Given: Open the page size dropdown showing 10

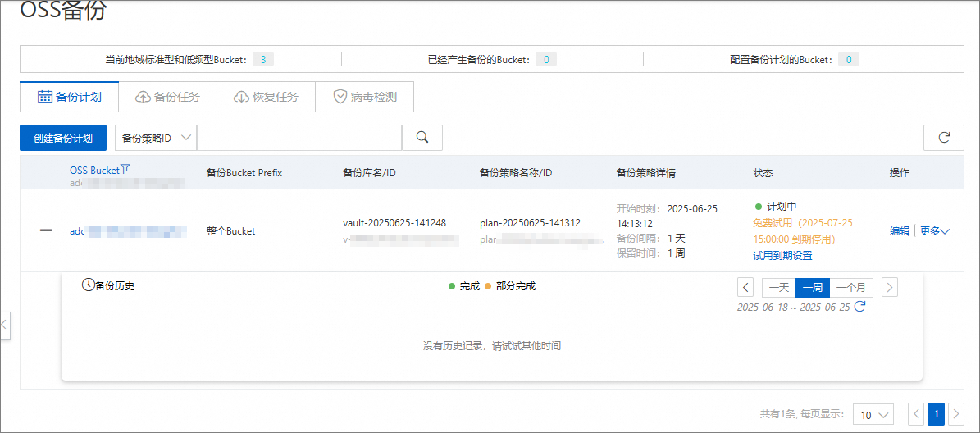Looking at the screenshot, I should point(873,414).
